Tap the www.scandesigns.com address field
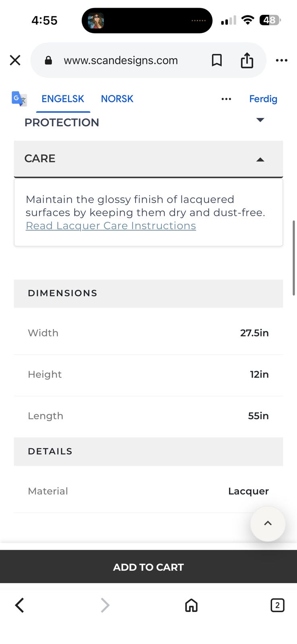297x644 pixels. pyautogui.click(x=121, y=60)
